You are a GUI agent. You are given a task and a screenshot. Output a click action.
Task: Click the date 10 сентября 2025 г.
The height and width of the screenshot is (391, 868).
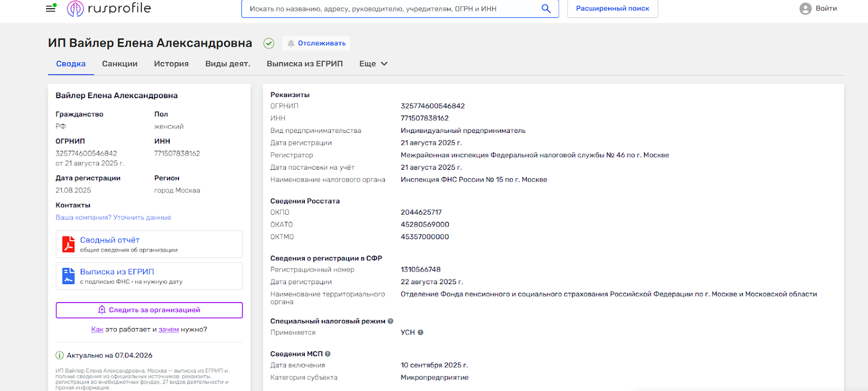click(435, 365)
